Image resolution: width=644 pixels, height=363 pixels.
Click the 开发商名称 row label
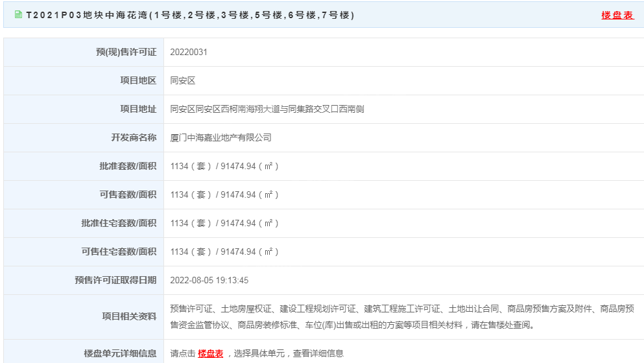(x=134, y=137)
